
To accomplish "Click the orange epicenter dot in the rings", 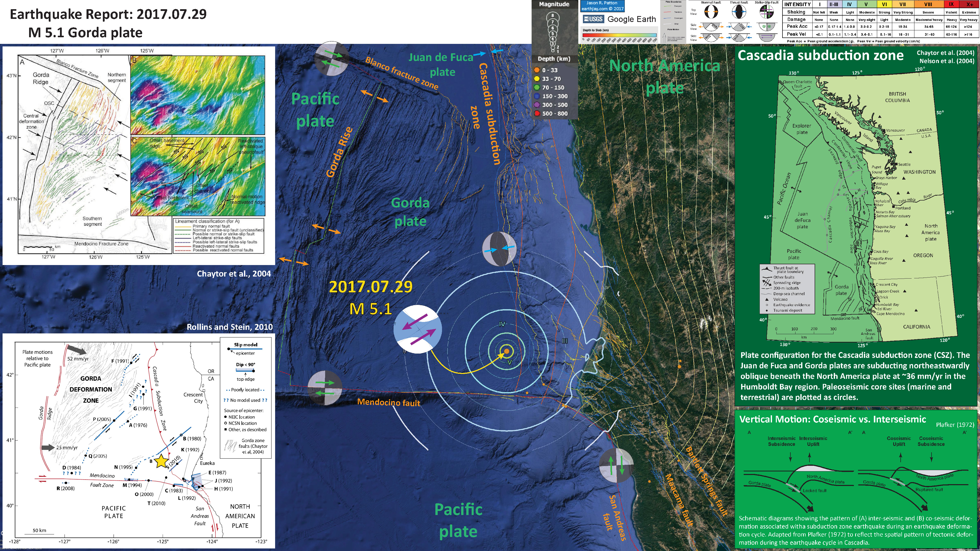I will tap(506, 351).
